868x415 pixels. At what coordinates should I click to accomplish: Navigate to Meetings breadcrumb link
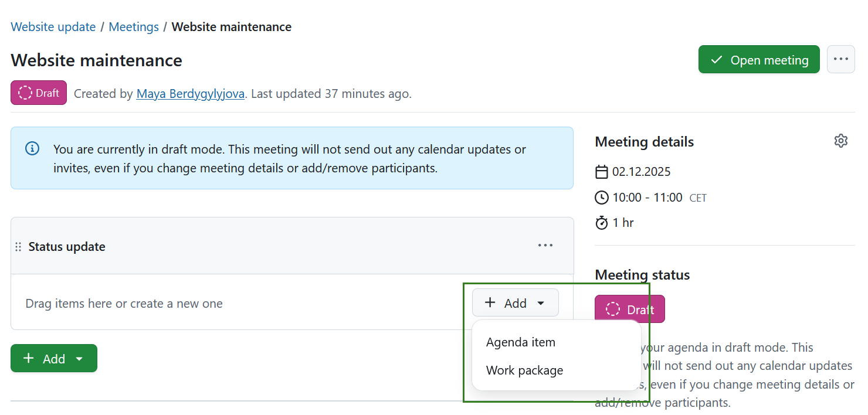coord(134,27)
